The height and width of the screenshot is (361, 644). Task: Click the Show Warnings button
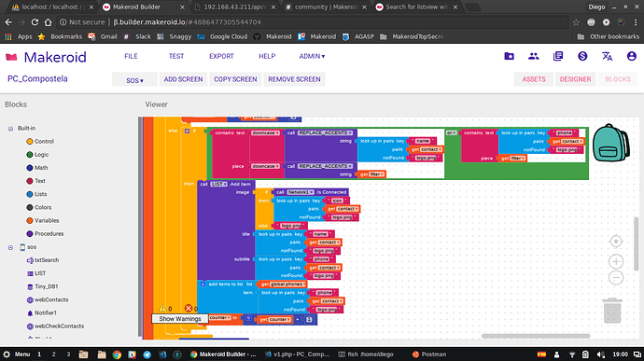[x=180, y=319]
